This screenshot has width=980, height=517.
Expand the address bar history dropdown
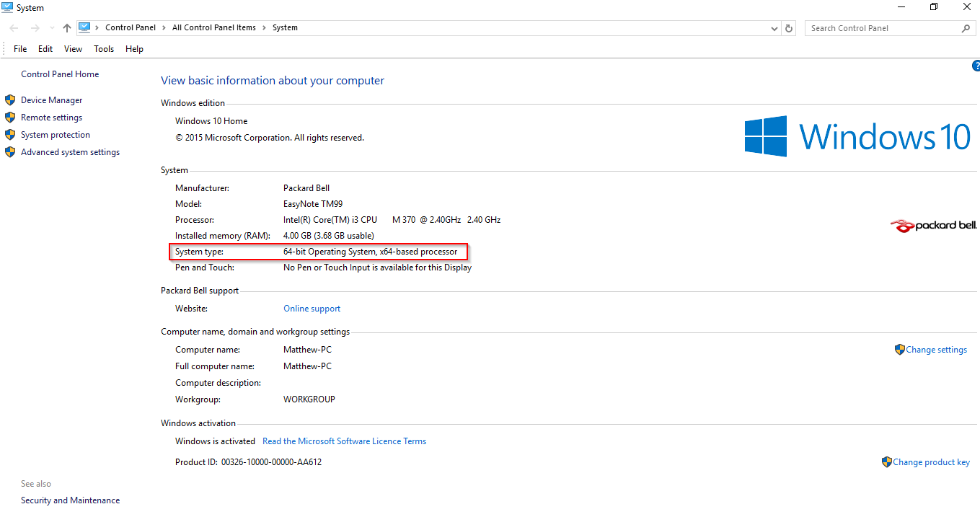[x=774, y=28]
